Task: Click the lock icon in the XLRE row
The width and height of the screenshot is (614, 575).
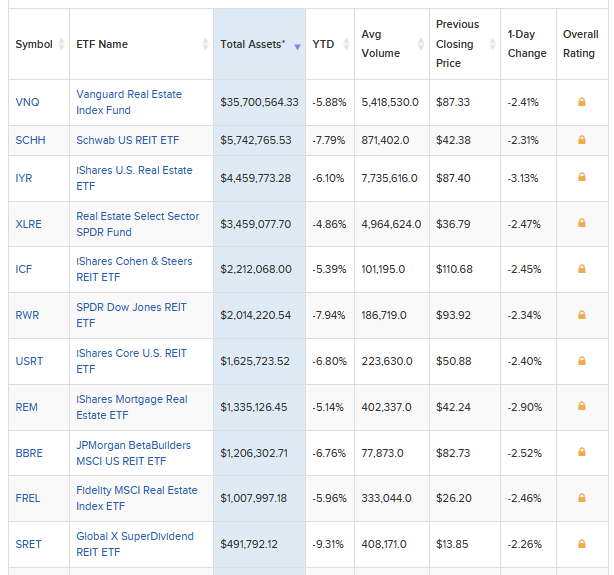Action: pos(581,223)
